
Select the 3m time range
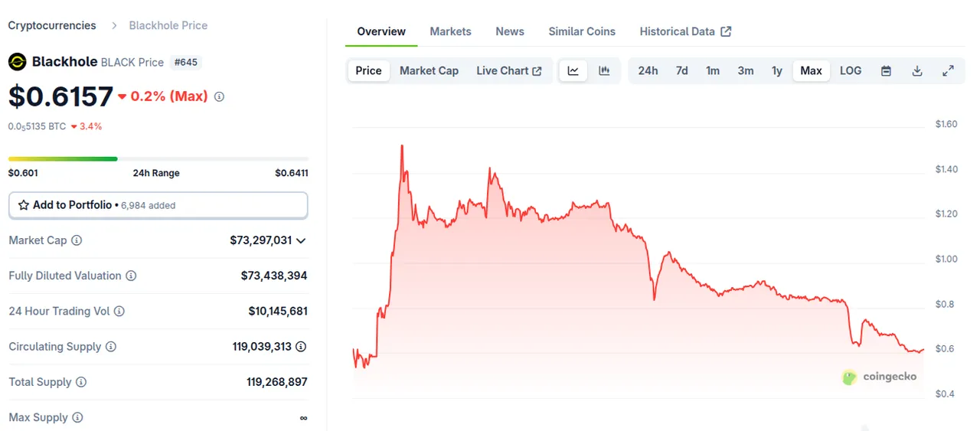click(745, 70)
